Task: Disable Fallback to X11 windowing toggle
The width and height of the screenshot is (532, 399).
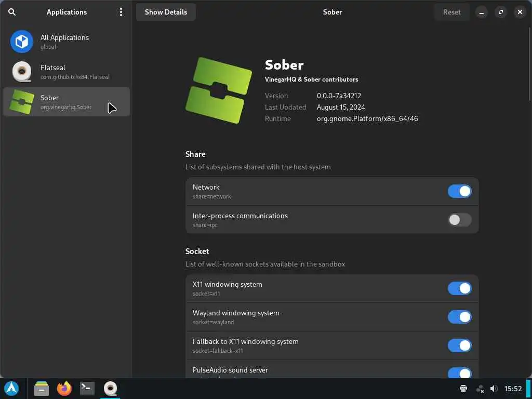Action: tap(459, 345)
